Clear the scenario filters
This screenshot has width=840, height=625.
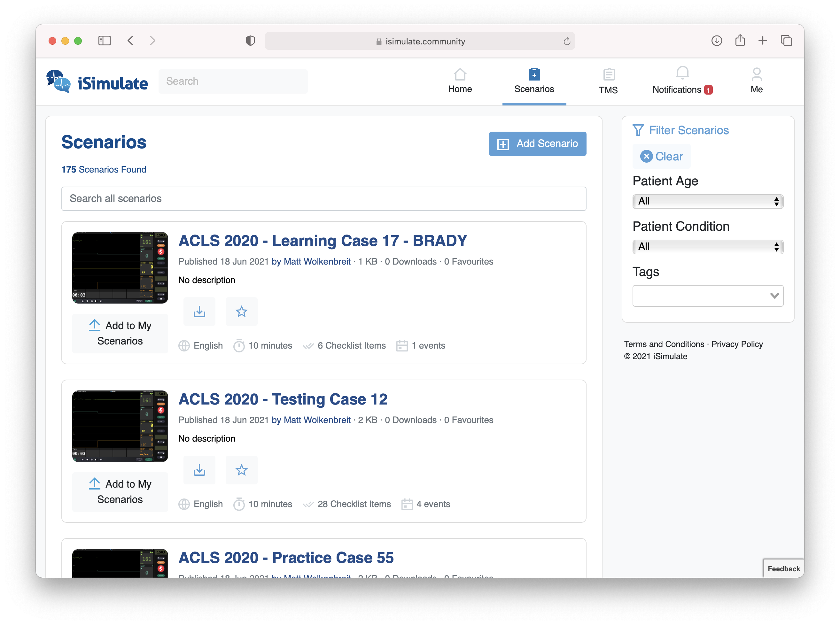[661, 156]
